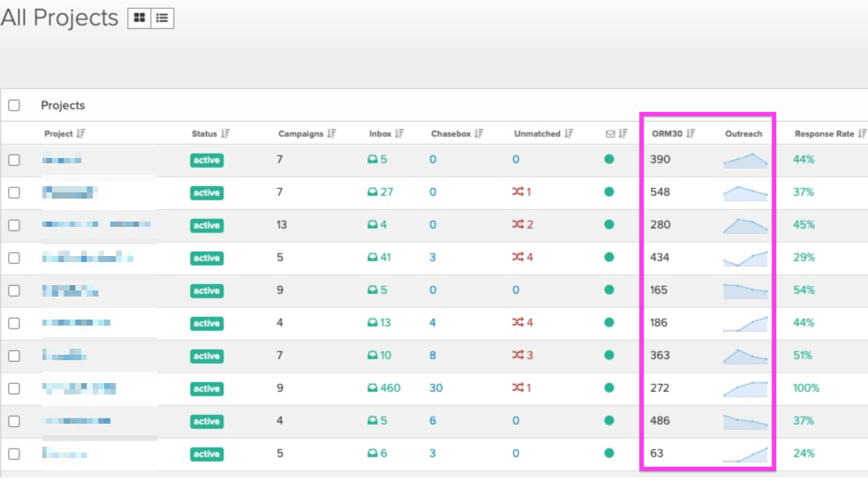
Task: Sort by Inbox column
Action: [400, 134]
